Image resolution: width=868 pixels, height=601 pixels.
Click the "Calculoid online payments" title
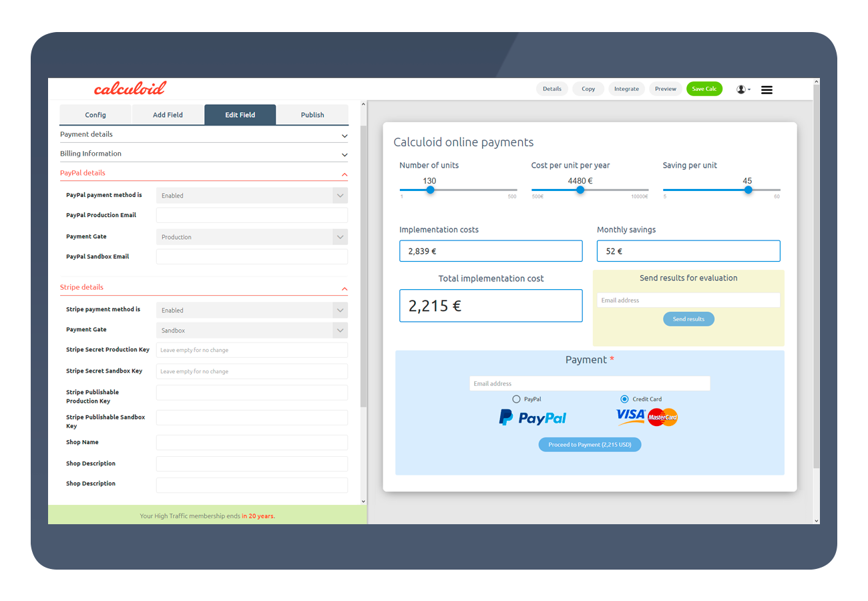pos(463,142)
